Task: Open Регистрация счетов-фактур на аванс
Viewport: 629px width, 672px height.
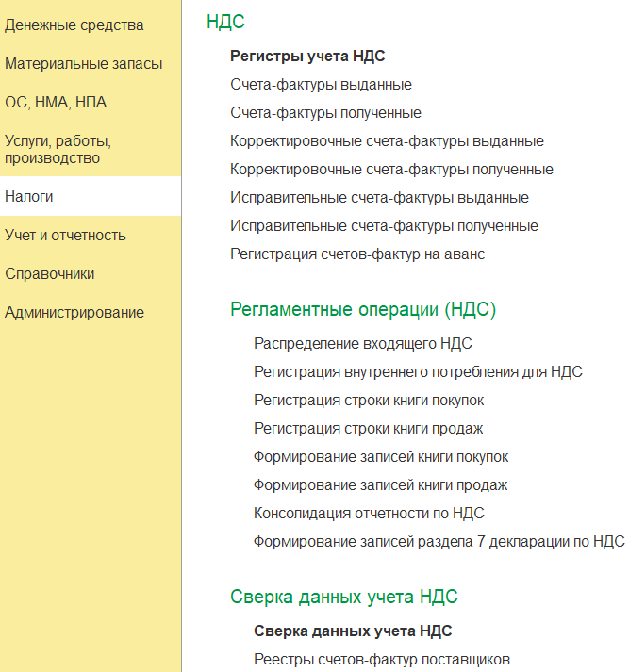Action: click(357, 254)
